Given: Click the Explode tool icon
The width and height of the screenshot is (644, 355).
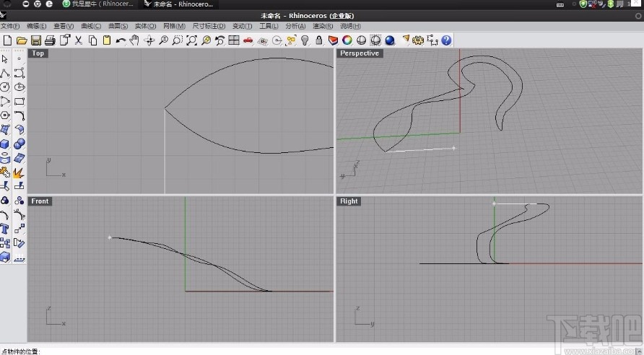Looking at the screenshot, I should pyautogui.click(x=19, y=172).
